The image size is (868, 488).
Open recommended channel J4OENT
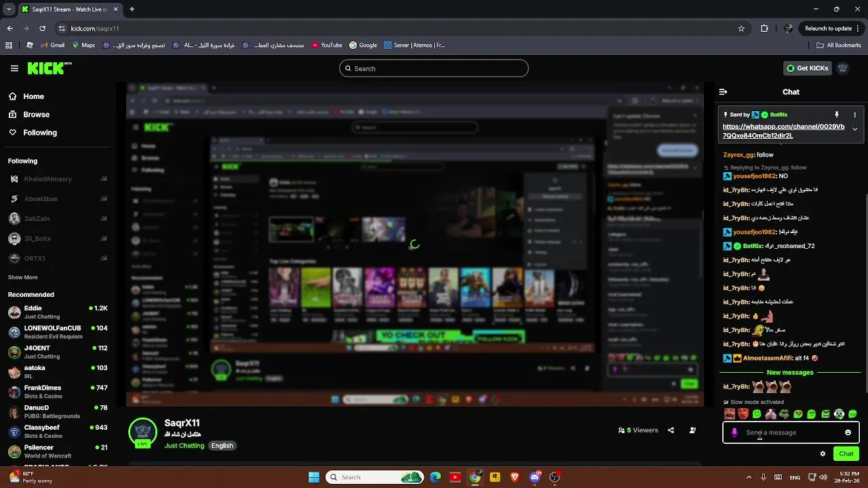point(58,352)
